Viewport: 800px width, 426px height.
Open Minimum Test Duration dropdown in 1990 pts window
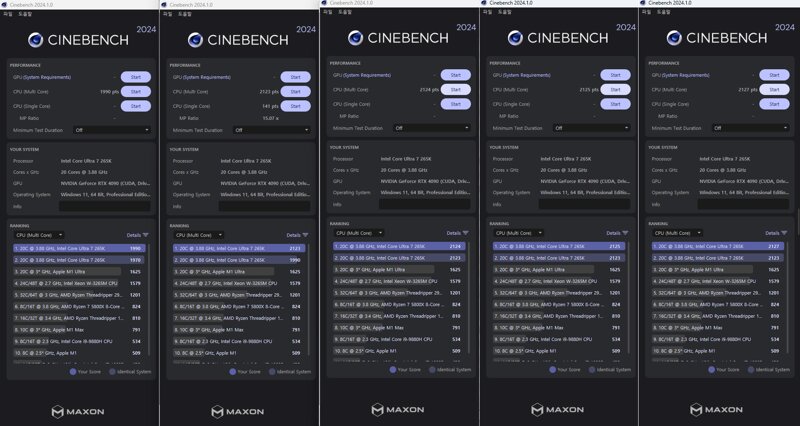click(x=112, y=130)
